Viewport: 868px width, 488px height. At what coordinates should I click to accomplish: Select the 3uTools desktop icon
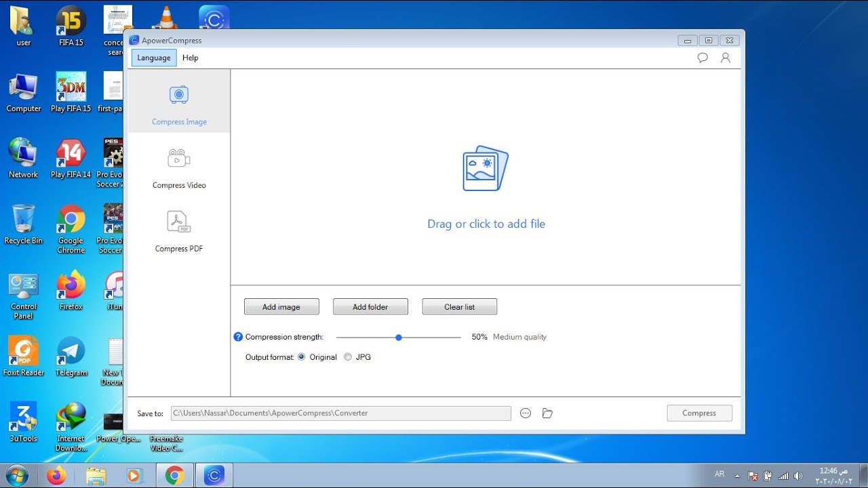point(24,422)
